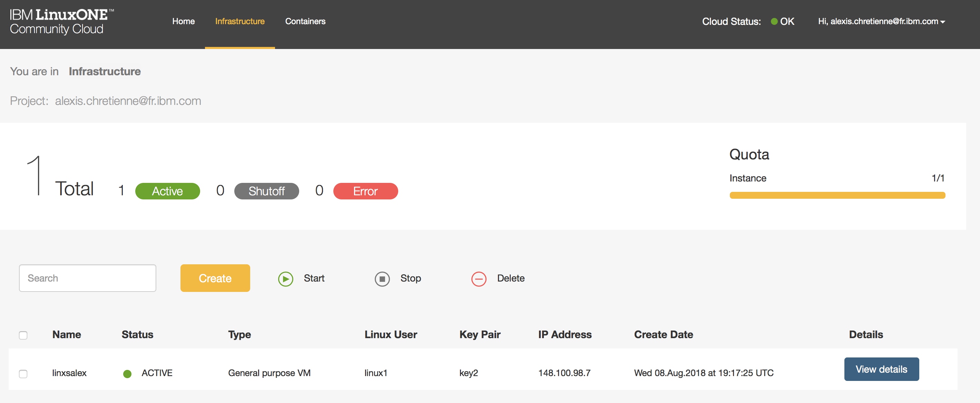Click View details for linxsalex
This screenshot has width=980, height=403.
[x=881, y=369]
